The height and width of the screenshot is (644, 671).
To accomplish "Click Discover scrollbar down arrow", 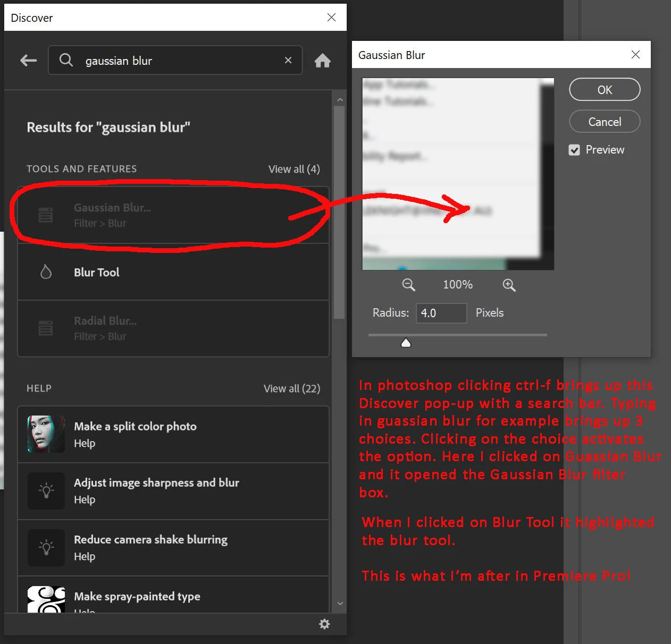I will [340, 604].
